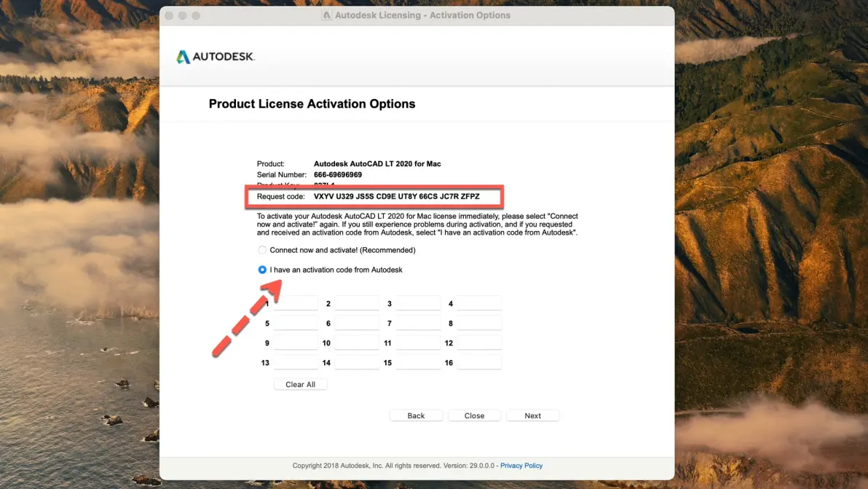Click activation code field 2
Image resolution: width=868 pixels, height=489 pixels.
pyautogui.click(x=357, y=303)
